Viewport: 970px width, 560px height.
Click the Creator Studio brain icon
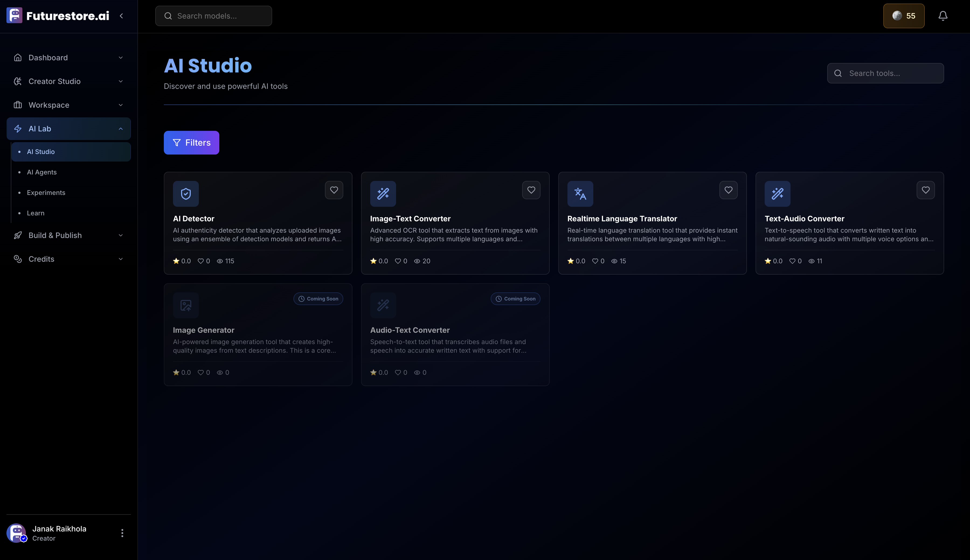(18, 81)
